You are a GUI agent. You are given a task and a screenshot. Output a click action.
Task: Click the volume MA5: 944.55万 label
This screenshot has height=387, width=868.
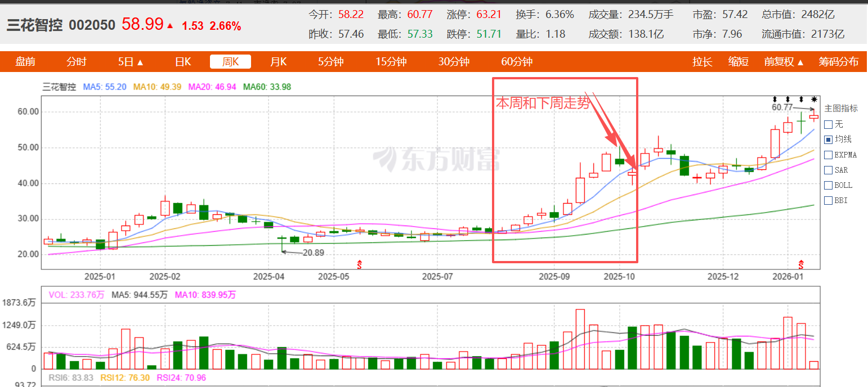coord(140,295)
